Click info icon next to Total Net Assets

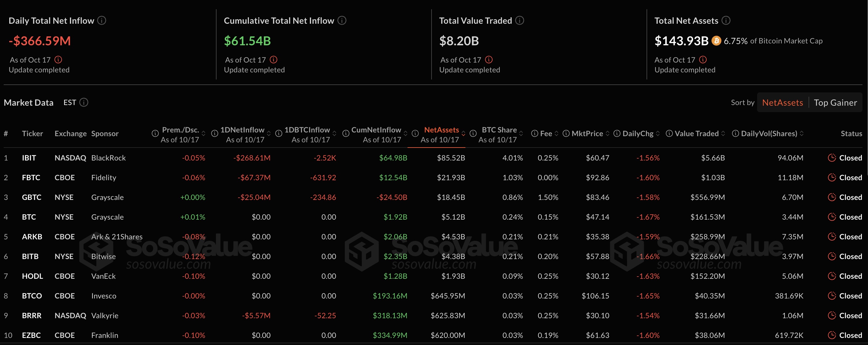726,21
